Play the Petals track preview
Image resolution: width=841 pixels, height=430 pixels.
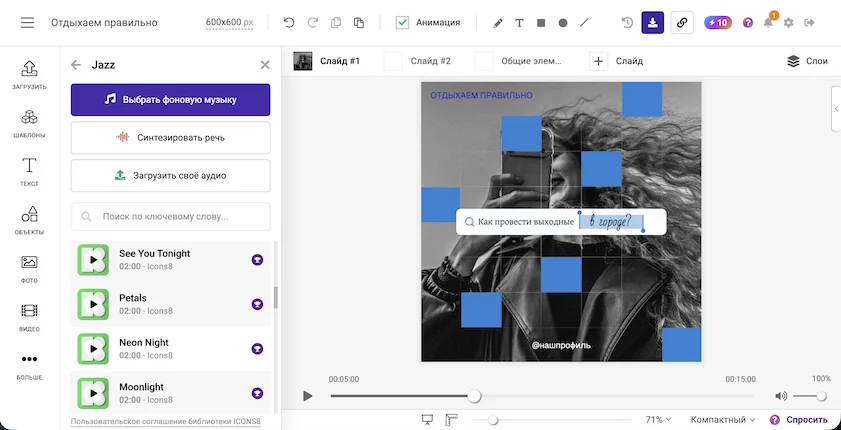click(93, 304)
